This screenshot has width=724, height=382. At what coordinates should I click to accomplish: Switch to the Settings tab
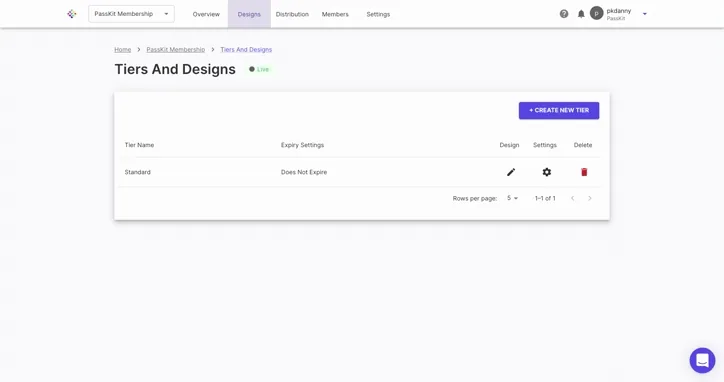point(378,14)
